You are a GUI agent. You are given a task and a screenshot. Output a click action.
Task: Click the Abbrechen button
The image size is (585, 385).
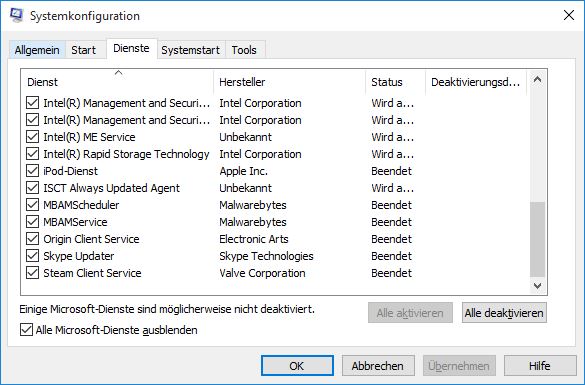(378, 366)
